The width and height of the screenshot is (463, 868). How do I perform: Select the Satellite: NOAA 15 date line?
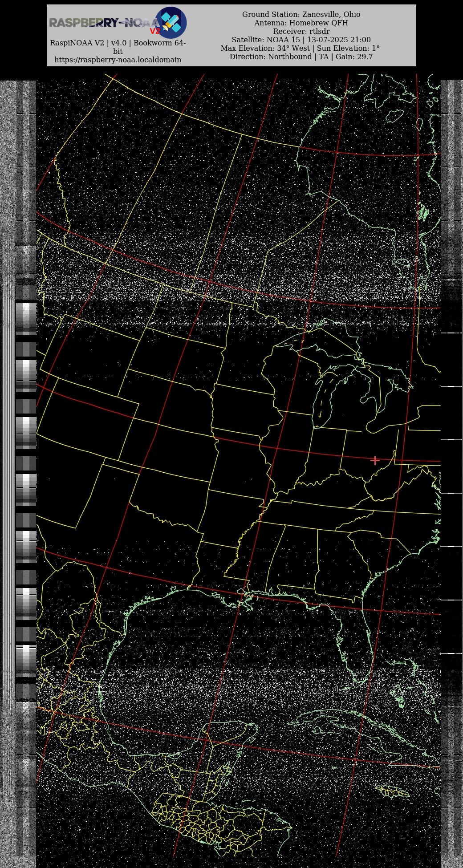301,40
